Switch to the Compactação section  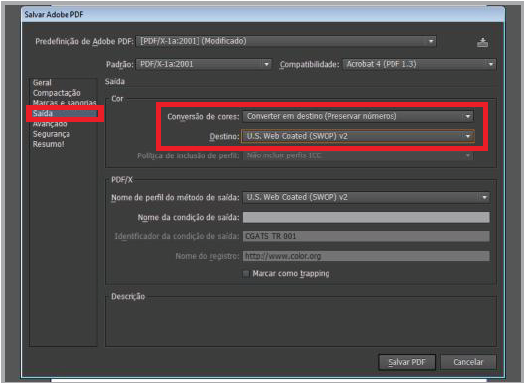56,93
